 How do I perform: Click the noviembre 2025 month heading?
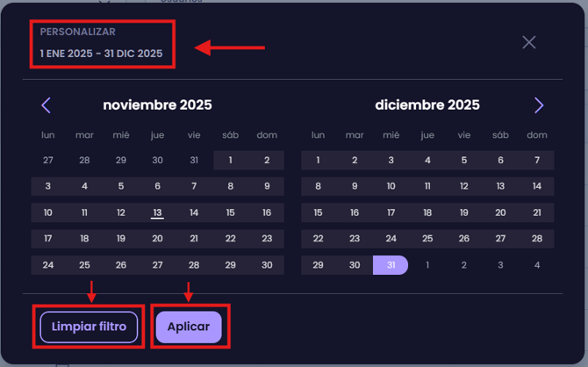157,105
